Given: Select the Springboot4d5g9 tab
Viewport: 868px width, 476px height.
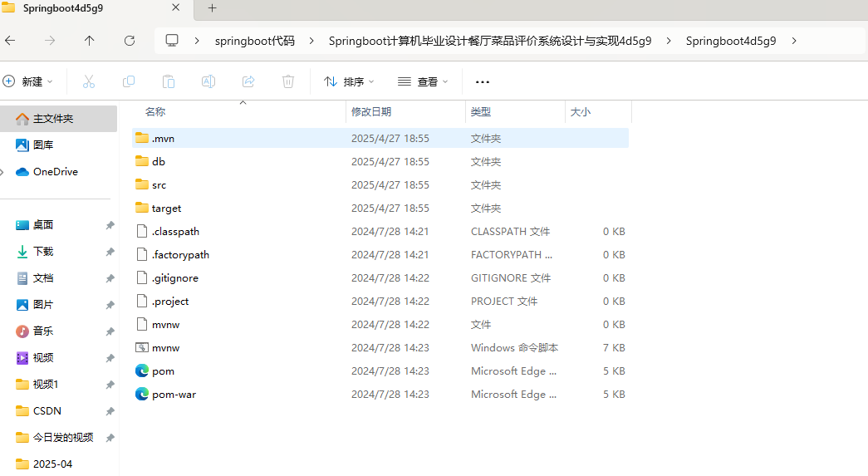Looking at the screenshot, I should click(x=62, y=8).
